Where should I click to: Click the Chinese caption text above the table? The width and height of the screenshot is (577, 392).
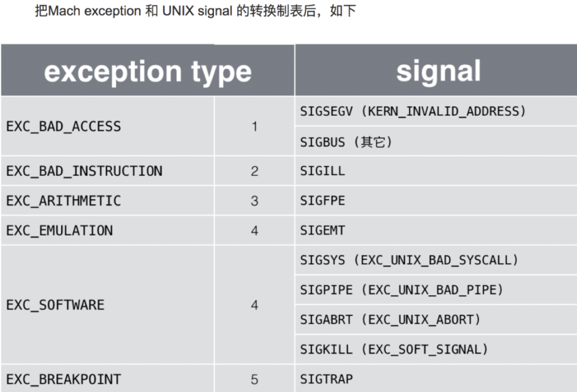tap(195, 11)
